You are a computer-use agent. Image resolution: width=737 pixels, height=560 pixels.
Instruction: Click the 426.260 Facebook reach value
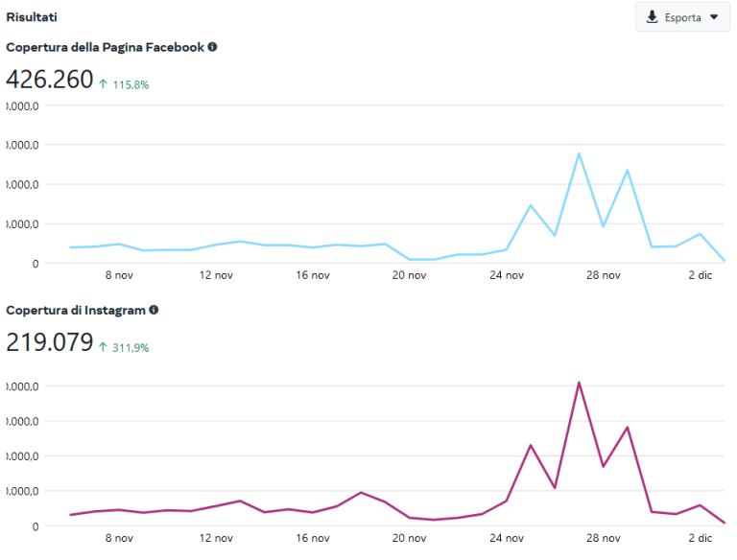pyautogui.click(x=49, y=79)
